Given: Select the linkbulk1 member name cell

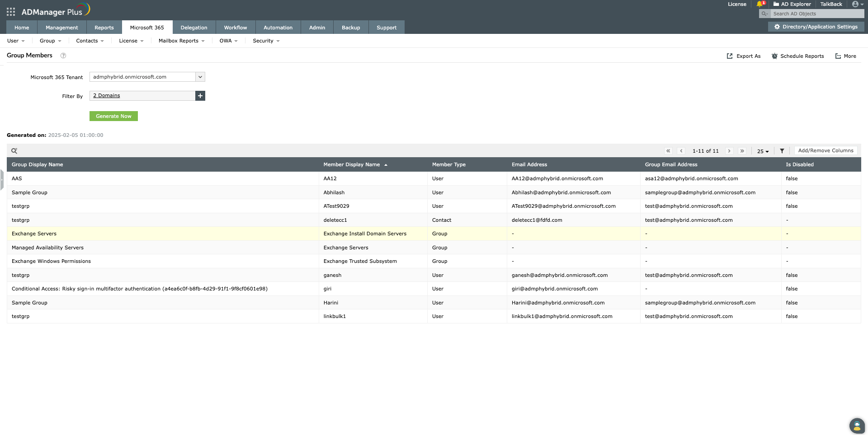Looking at the screenshot, I should click(373, 316).
